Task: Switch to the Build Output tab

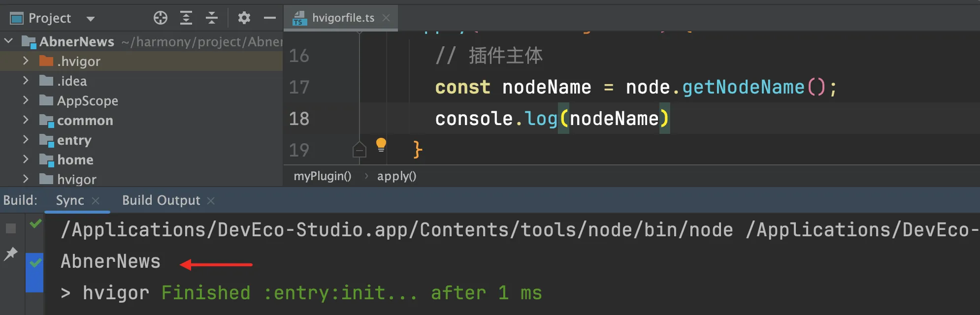Action: pos(161,200)
